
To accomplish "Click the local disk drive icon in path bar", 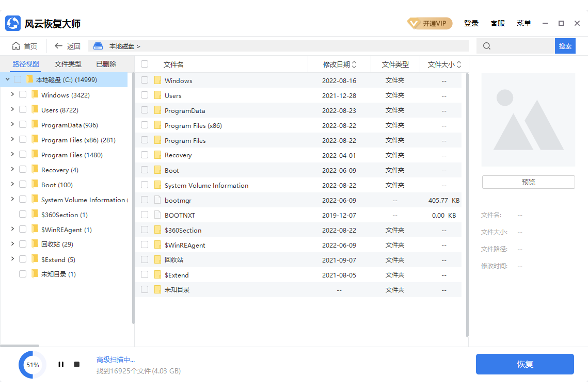I will (x=98, y=46).
